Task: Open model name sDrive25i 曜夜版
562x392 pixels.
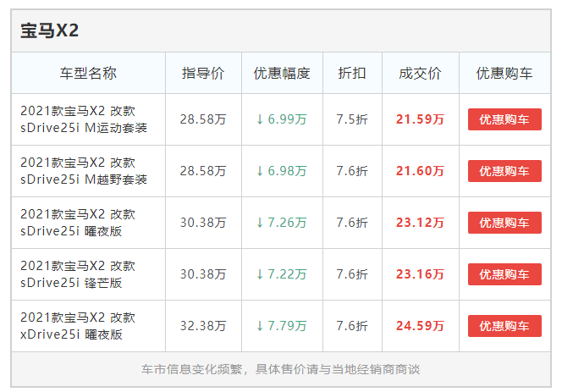Action: 77,223
